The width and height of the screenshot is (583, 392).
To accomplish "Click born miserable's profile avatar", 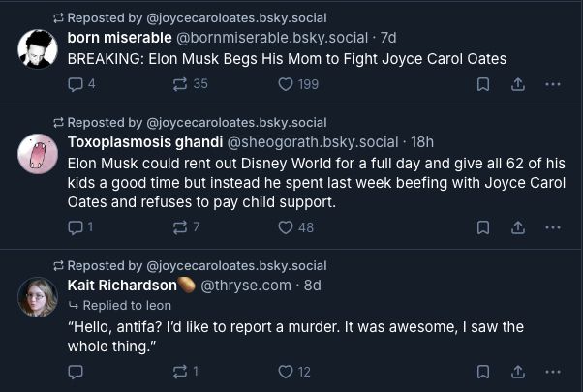I will pos(38,48).
